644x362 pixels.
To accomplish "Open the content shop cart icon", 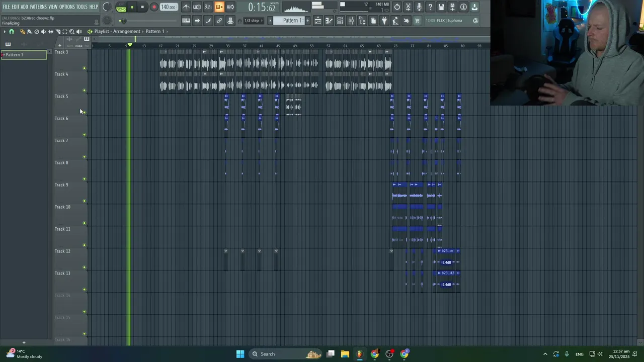I will [x=417, y=21].
